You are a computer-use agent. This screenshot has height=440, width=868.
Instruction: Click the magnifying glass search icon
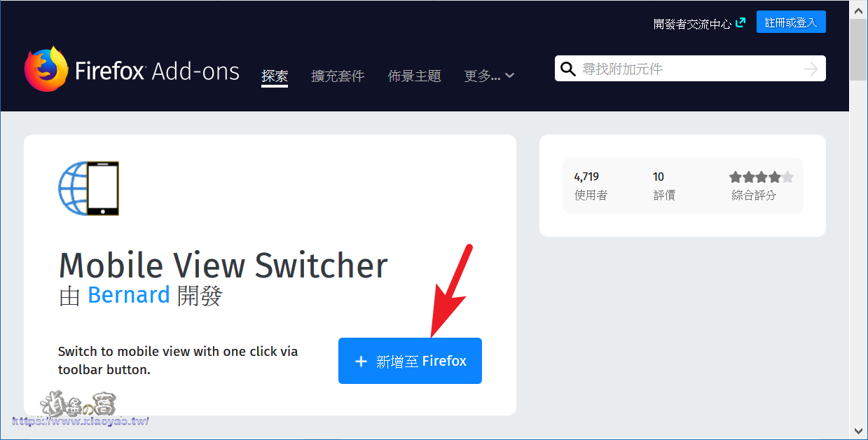568,68
